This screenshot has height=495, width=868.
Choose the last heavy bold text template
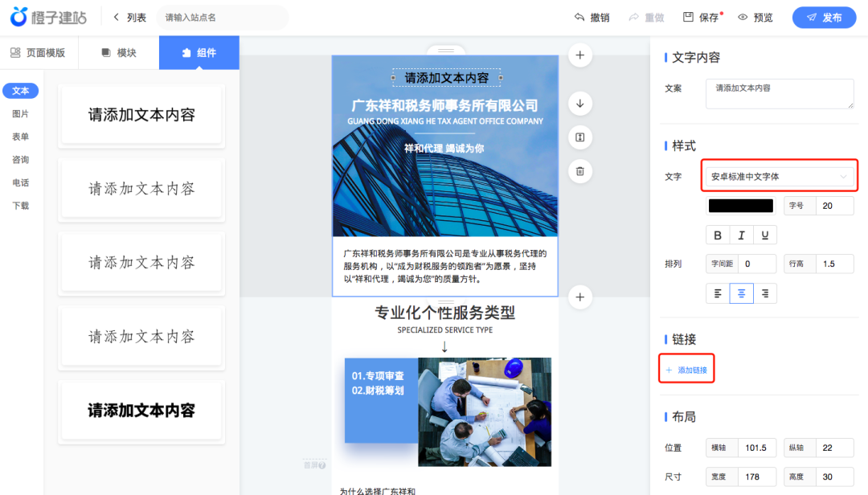[x=141, y=411]
